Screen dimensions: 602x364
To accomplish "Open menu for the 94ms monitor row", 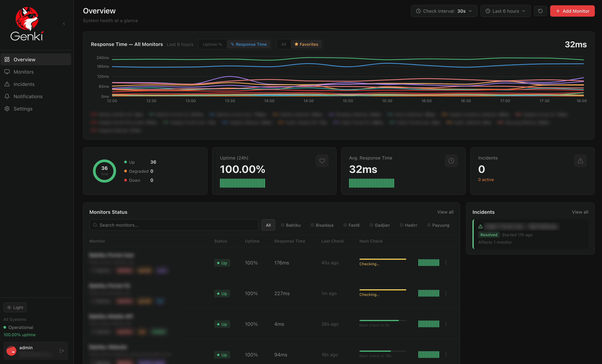I will tap(446, 355).
